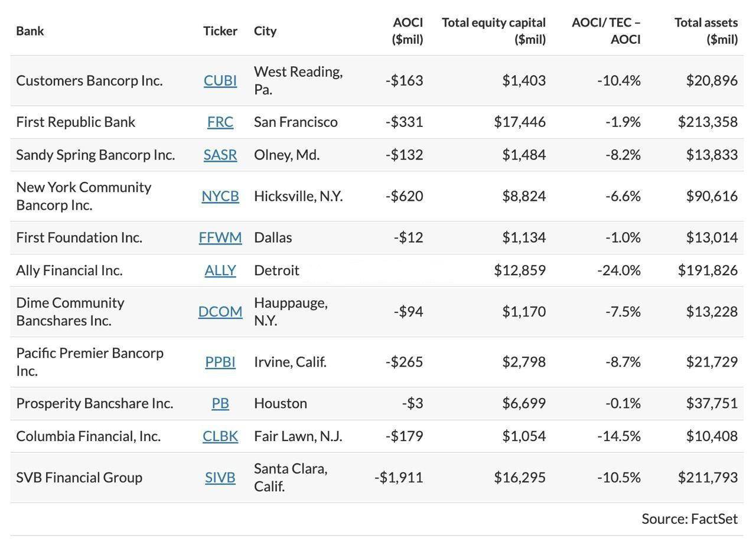The width and height of the screenshot is (756, 545).
Task: Click the Bank column header
Action: 30,31
